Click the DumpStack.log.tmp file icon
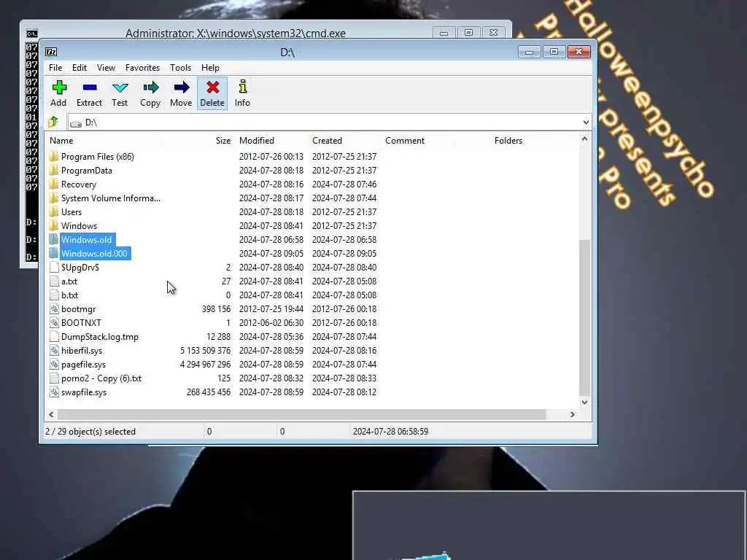This screenshot has width=747, height=560. click(54, 336)
